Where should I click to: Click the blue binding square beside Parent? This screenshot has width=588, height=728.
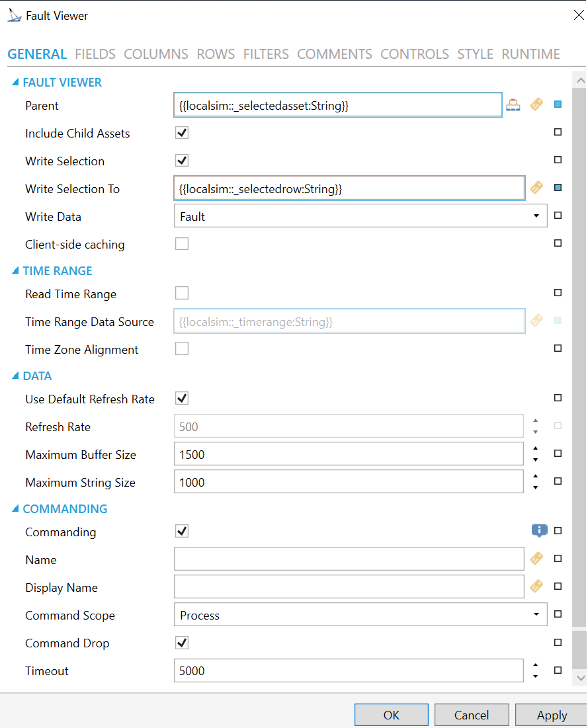(x=558, y=104)
